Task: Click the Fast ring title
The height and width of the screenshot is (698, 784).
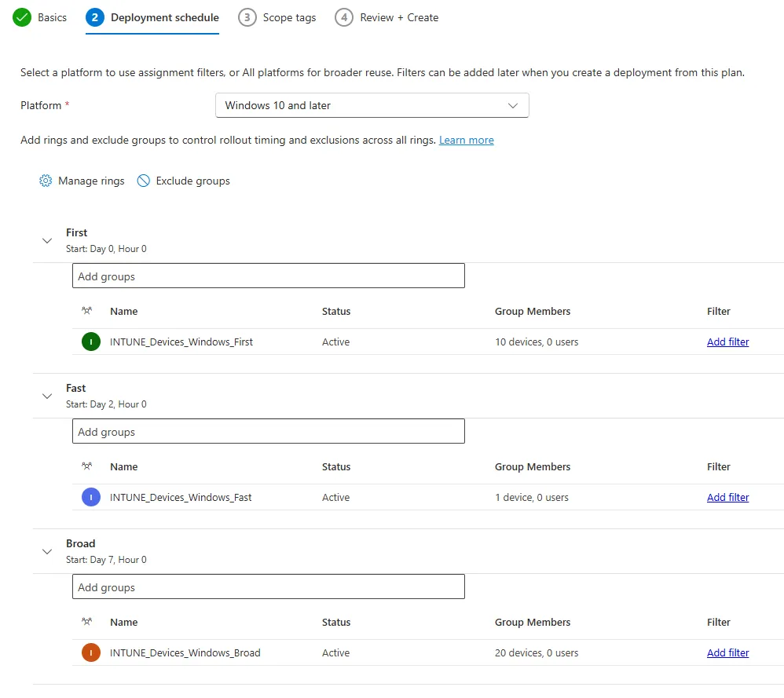Action: coord(75,388)
